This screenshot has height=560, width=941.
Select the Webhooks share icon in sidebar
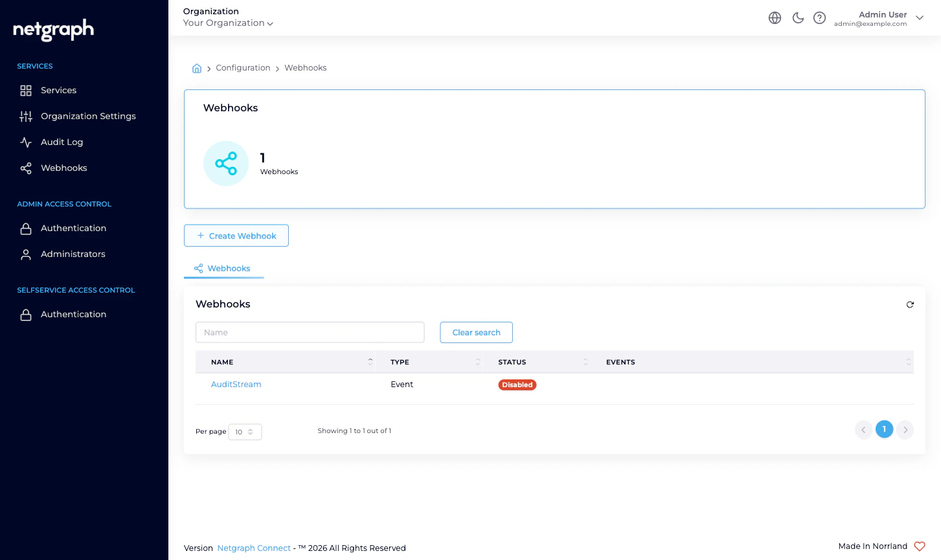[26, 168]
